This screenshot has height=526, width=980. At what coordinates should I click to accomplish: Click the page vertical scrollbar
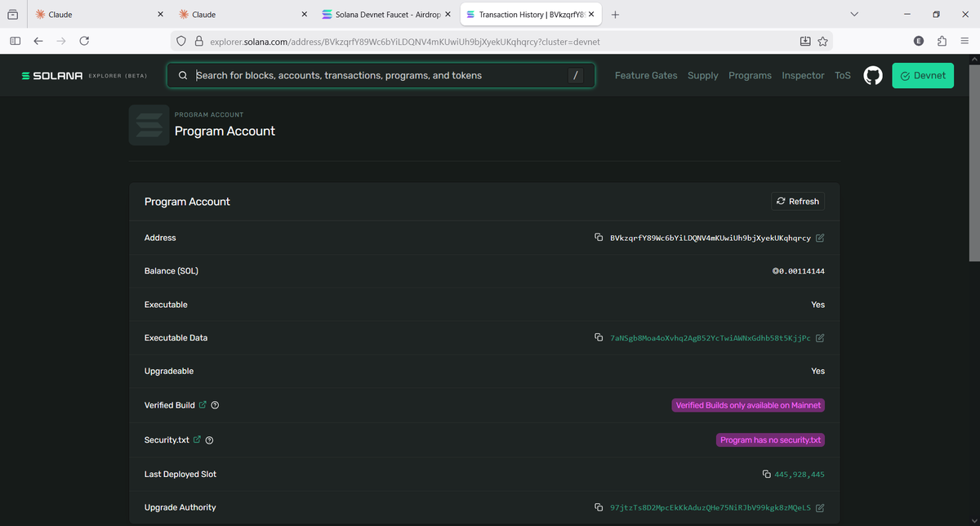973,163
